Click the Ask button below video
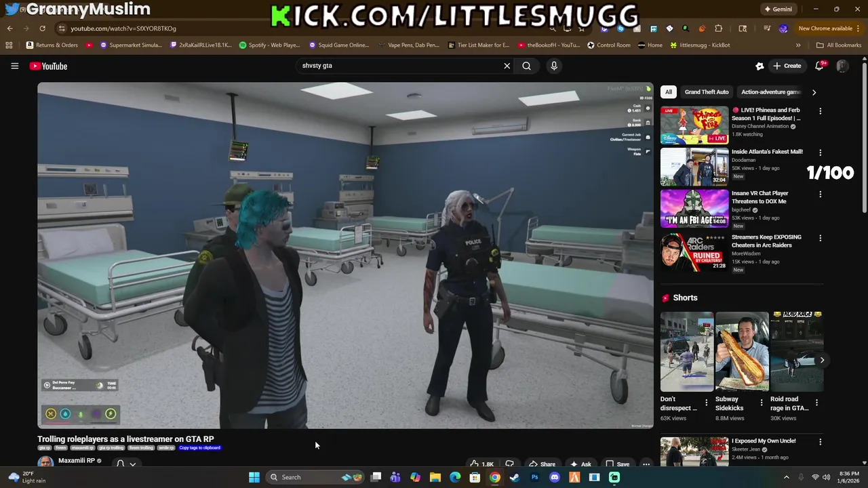The image size is (868, 488). click(580, 464)
